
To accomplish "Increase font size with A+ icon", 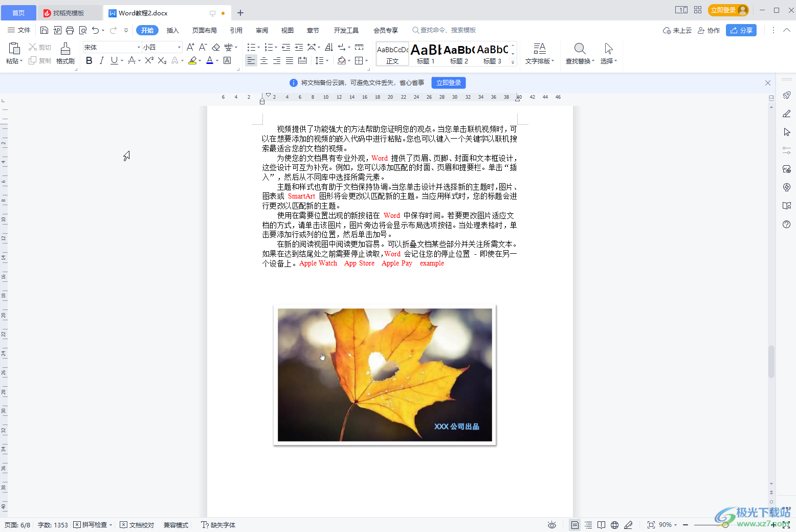I will pyautogui.click(x=190, y=47).
